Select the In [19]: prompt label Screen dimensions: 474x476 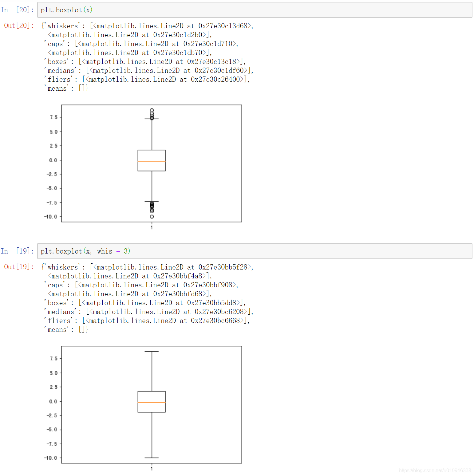(17, 251)
